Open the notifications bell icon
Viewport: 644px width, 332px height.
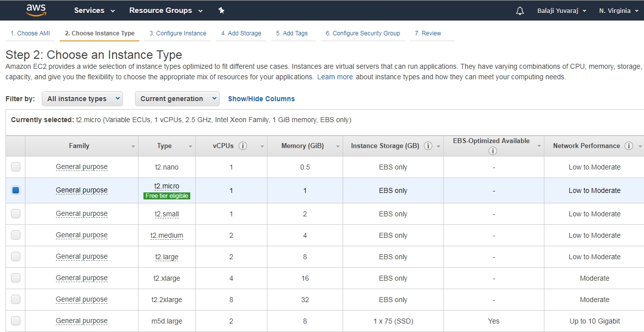pyautogui.click(x=520, y=10)
